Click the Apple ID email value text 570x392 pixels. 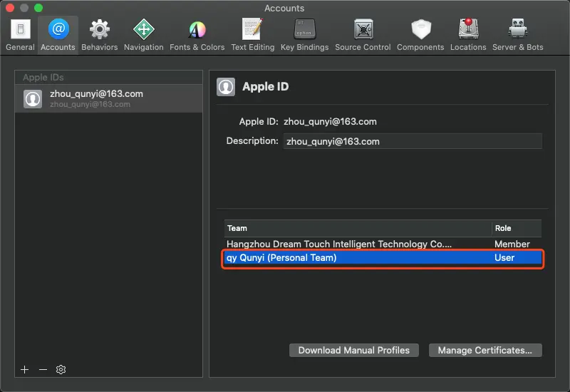click(330, 121)
